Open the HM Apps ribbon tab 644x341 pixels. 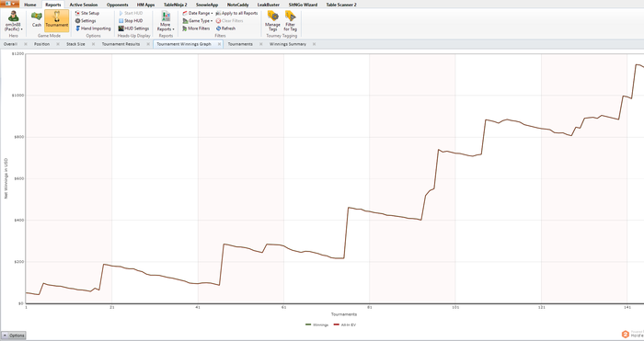point(145,5)
